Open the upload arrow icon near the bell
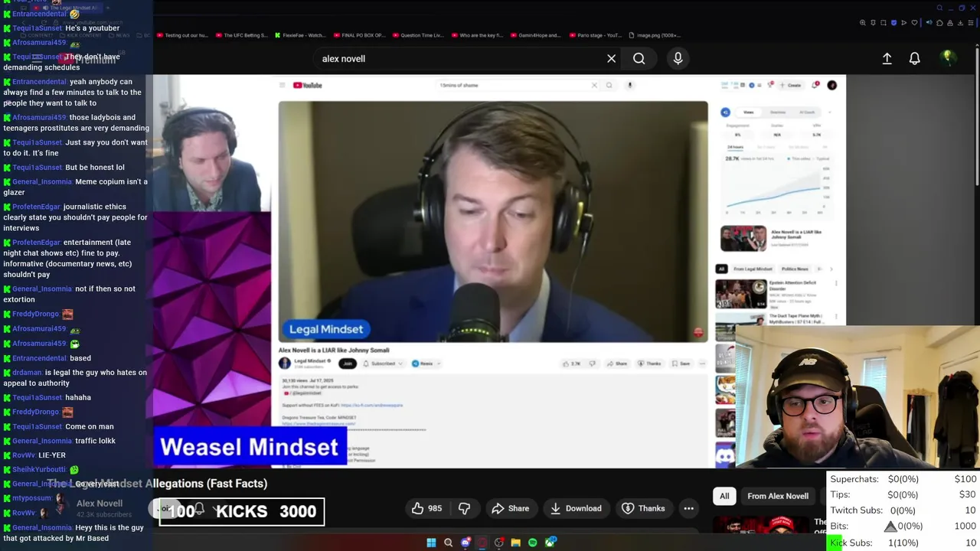The width and height of the screenshot is (980, 551). [887, 58]
